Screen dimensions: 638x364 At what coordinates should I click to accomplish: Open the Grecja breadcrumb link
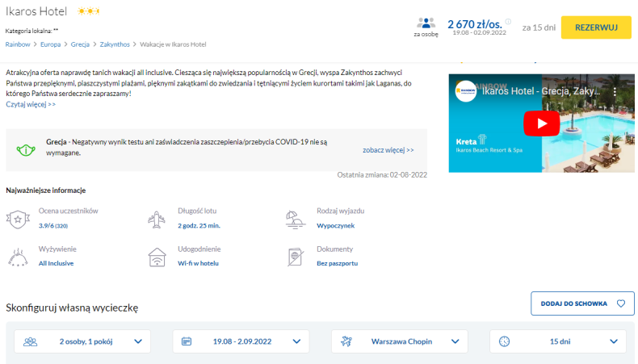click(80, 44)
